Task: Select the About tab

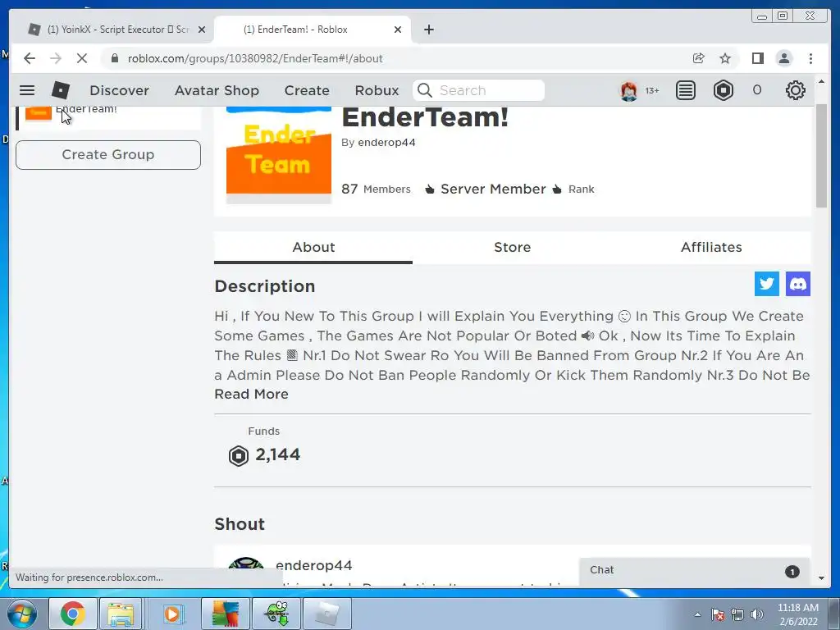Action: [x=313, y=248]
